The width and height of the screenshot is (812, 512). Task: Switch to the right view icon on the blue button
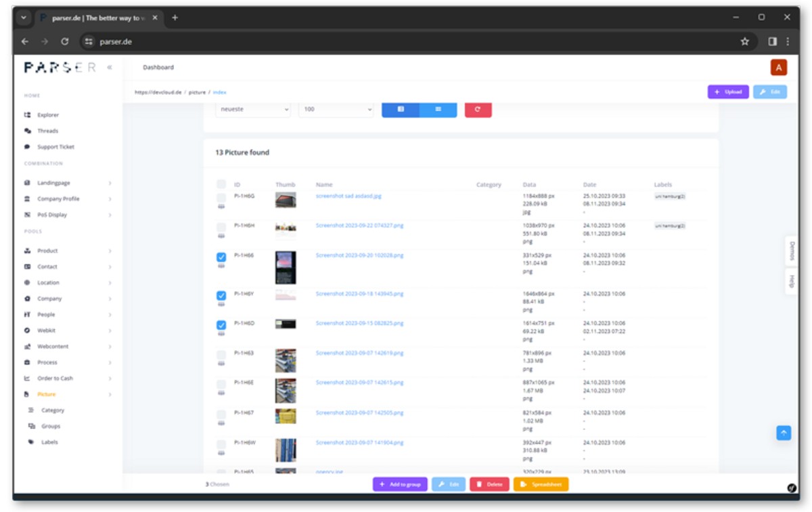click(x=438, y=108)
